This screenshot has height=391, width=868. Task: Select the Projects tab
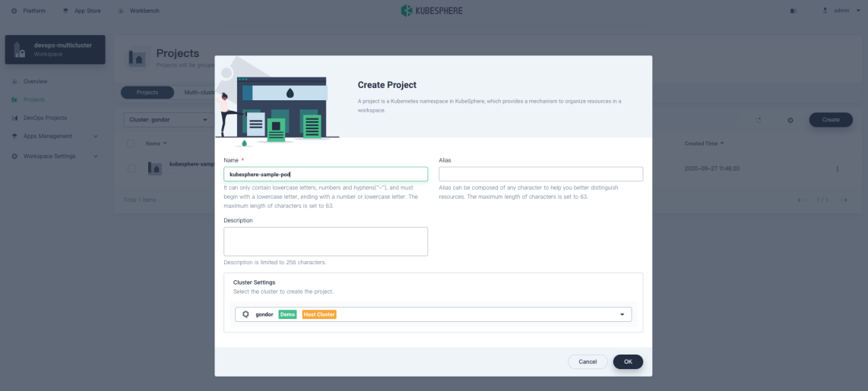pos(147,93)
